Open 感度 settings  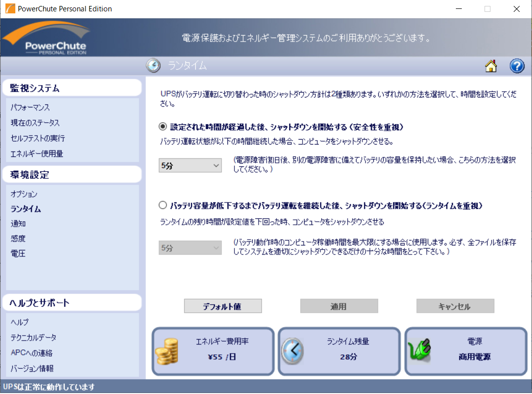tap(18, 239)
